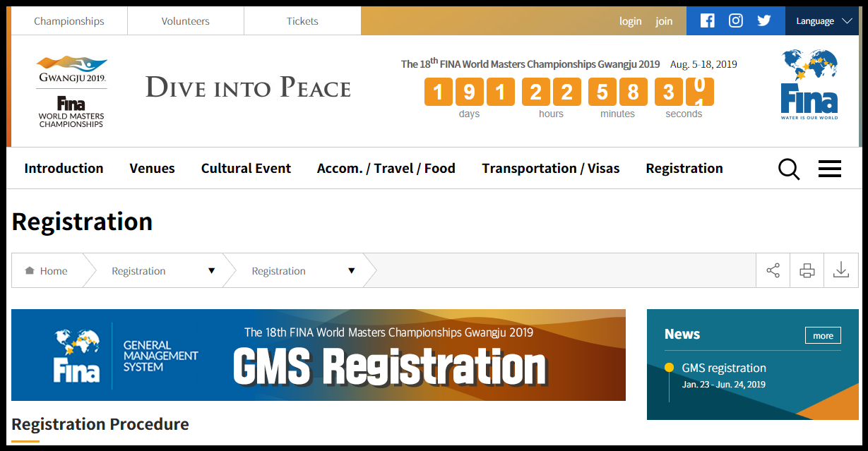
Task: Click the FINA globe logo at top right
Action: pos(809,84)
